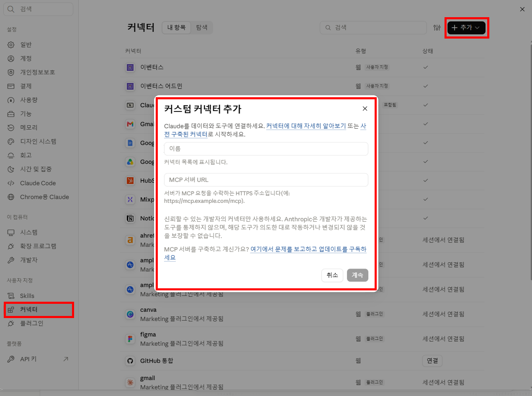The image size is (532, 396).
Task: Open the 추가 dropdown button
Action: pos(466,28)
